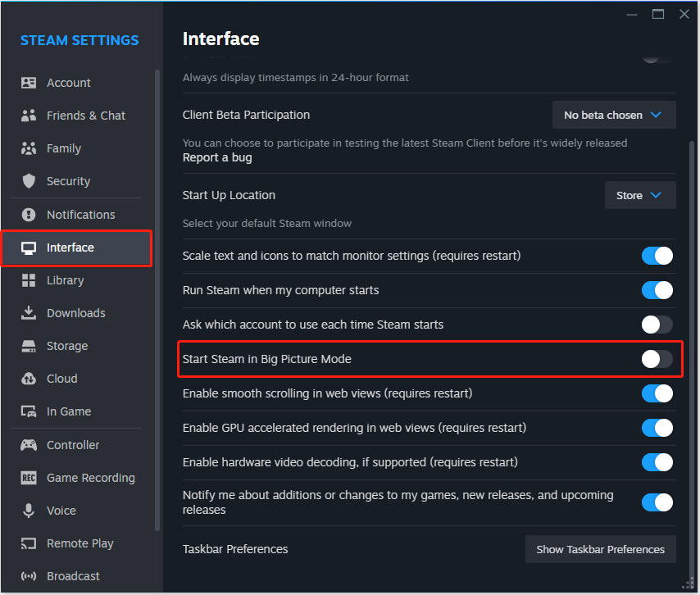Click the Cloud sync icon
Screen dimensions: 700x595
(x=29, y=379)
